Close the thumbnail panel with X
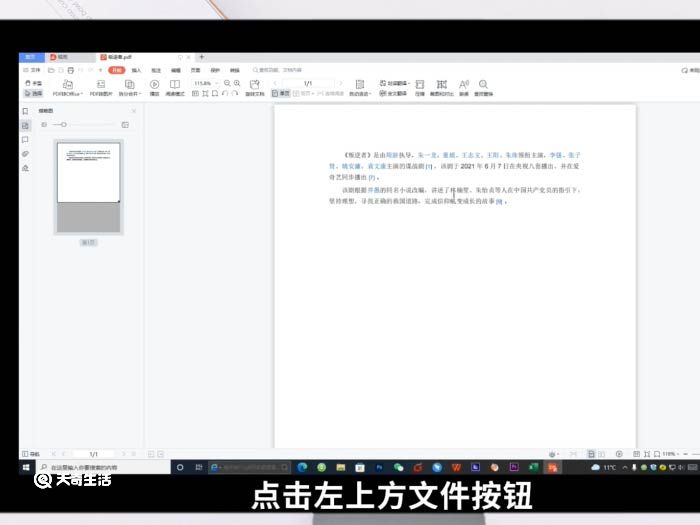Image resolution: width=700 pixels, height=525 pixels. pos(134,111)
